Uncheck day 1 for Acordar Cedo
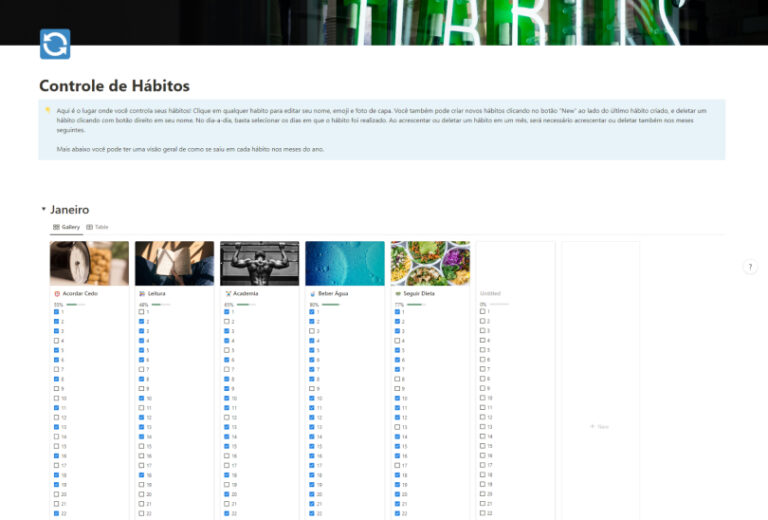 [x=57, y=312]
